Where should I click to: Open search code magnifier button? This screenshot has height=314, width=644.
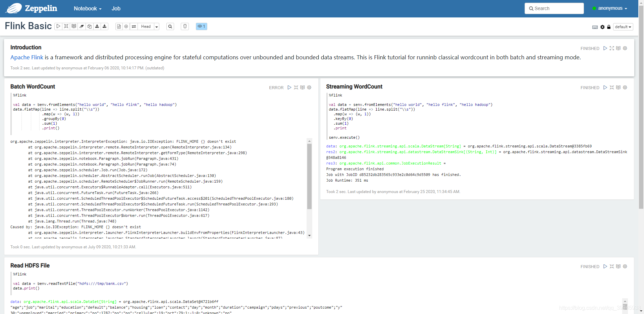[x=170, y=26]
